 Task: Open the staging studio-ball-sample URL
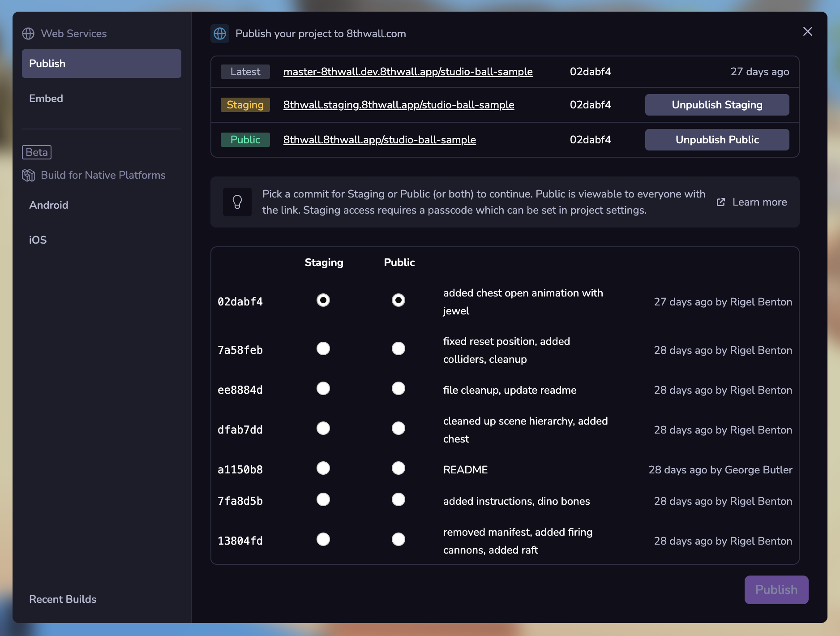coord(399,105)
